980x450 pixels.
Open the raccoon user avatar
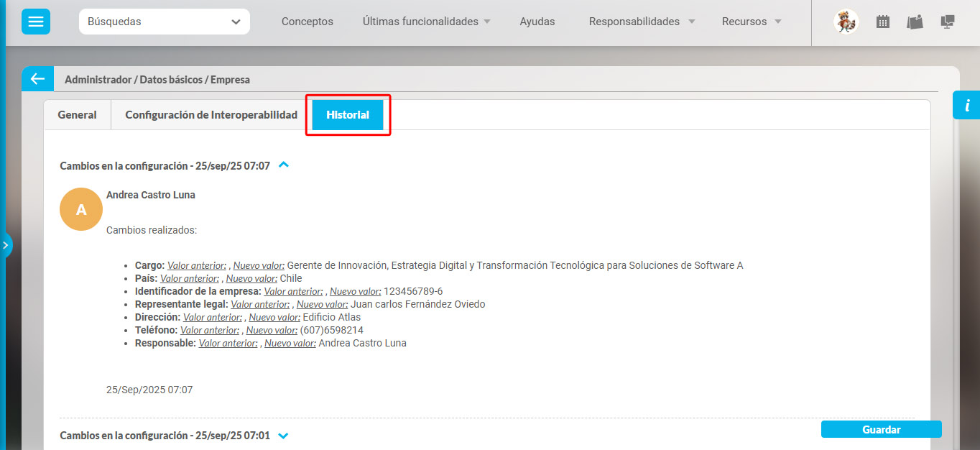click(x=846, y=22)
